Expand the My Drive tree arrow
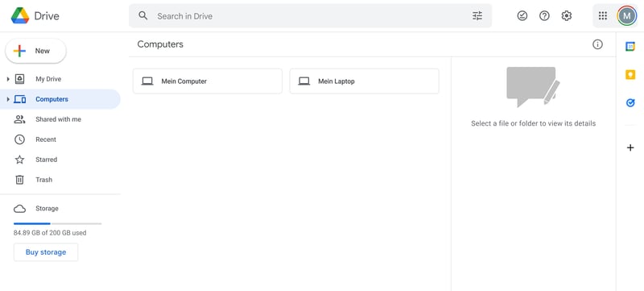 pyautogui.click(x=8, y=79)
